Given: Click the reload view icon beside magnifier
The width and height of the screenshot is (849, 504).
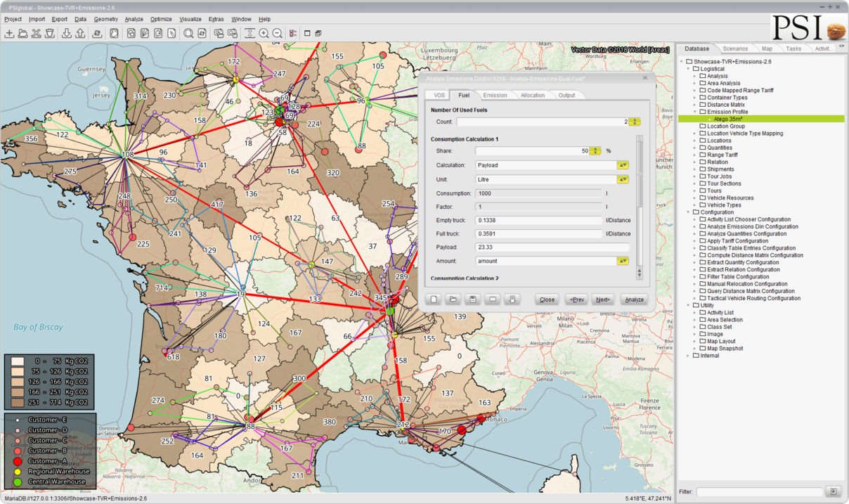Looking at the screenshot, I should pos(202,33).
